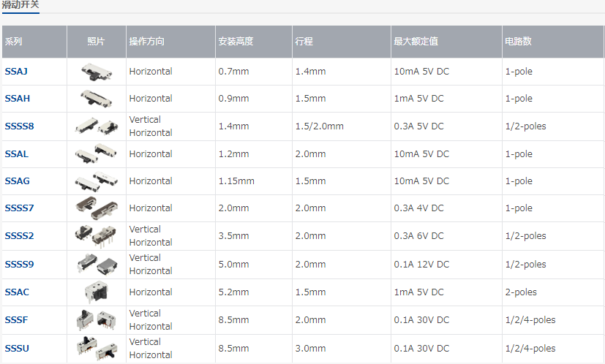This screenshot has width=605, height=364.
Task: Click the SSSS2 switch product photo
Action: (95, 236)
